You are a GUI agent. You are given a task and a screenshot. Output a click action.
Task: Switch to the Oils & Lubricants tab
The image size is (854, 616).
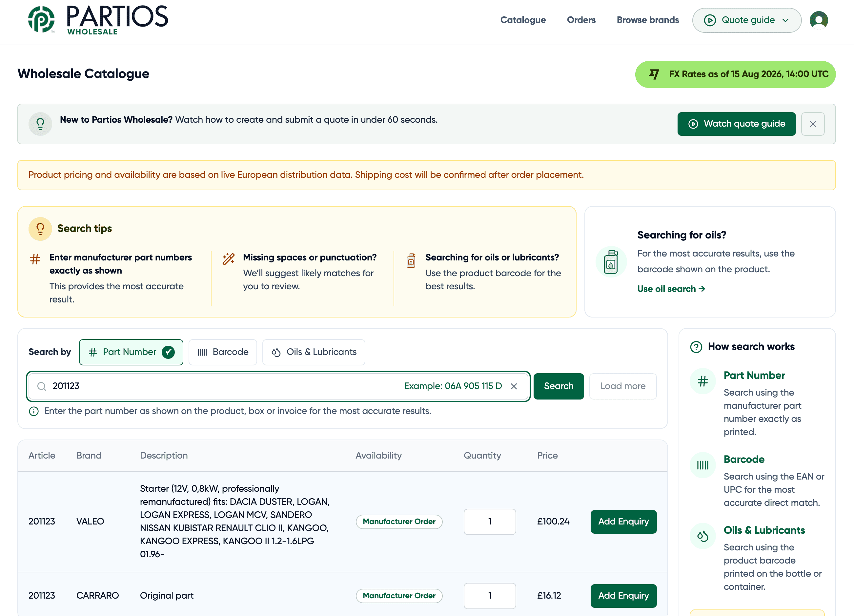click(x=314, y=352)
